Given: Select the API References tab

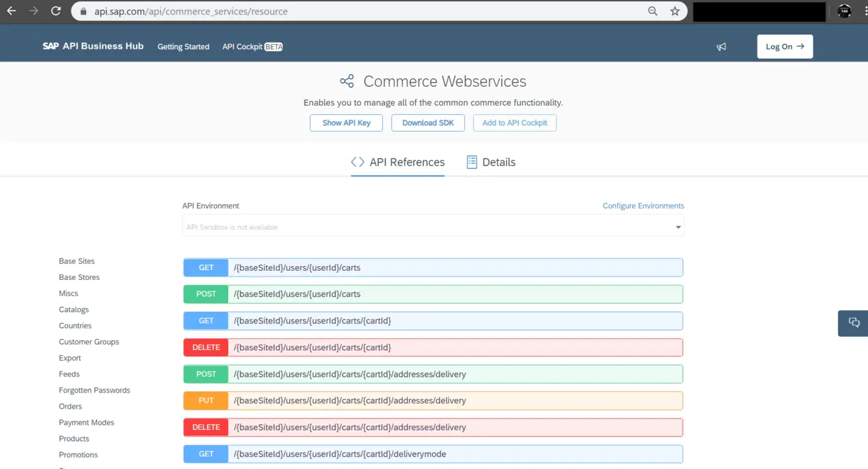Looking at the screenshot, I should 398,162.
